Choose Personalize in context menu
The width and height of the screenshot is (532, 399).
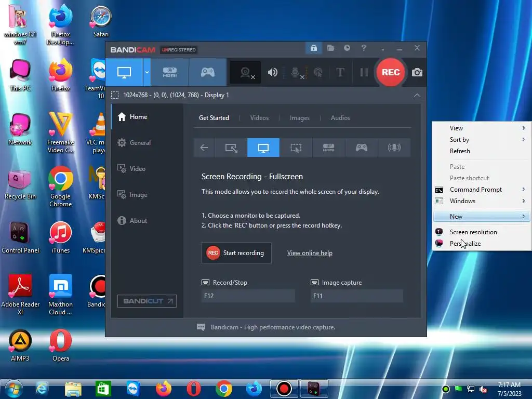click(482, 244)
